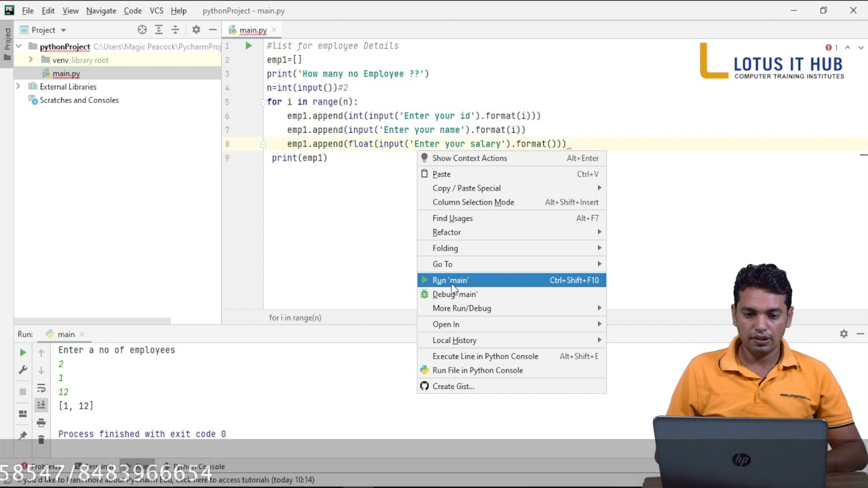
Task: Open Run panel settings gear
Action: tap(844, 334)
